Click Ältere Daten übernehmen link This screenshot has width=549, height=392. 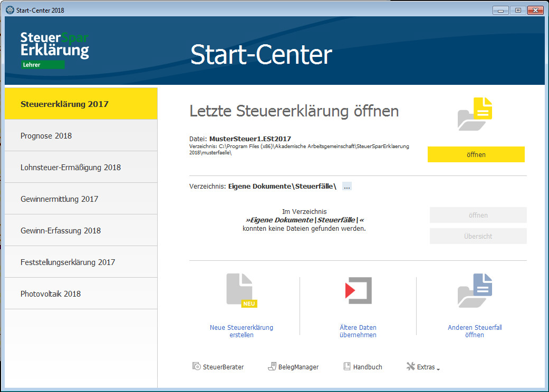click(x=358, y=331)
